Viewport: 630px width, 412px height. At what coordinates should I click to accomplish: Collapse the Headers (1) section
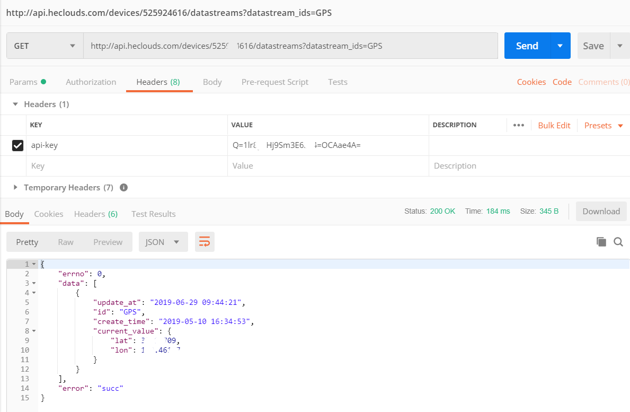(15, 104)
